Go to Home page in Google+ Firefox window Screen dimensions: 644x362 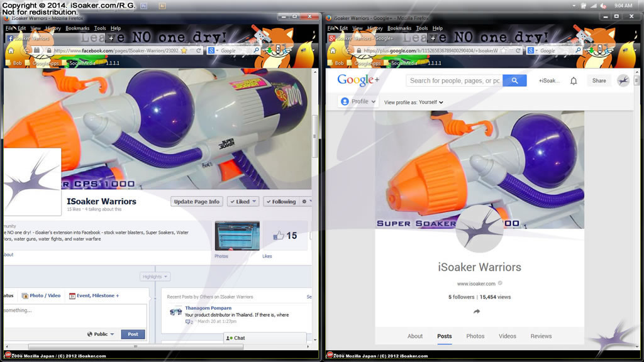tap(333, 50)
